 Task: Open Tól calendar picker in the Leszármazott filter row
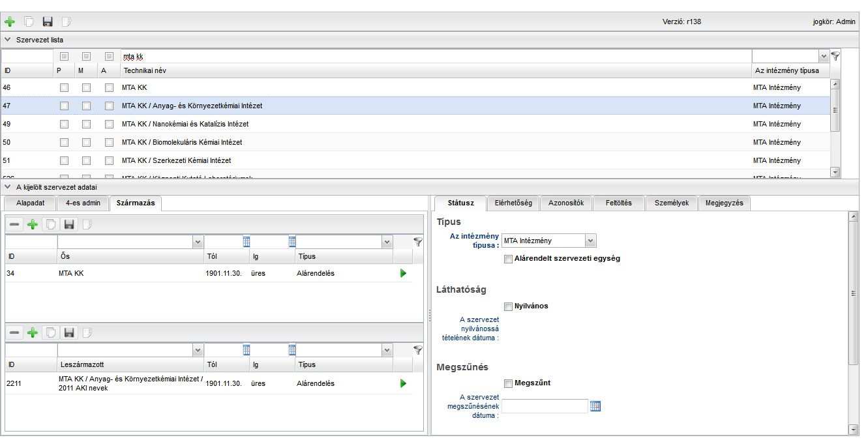pyautogui.click(x=246, y=350)
